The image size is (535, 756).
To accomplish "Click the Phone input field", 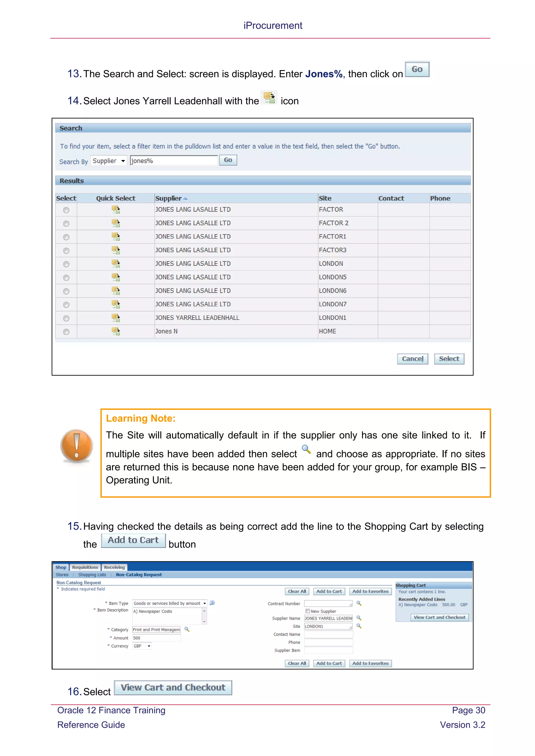I will coord(328,642).
